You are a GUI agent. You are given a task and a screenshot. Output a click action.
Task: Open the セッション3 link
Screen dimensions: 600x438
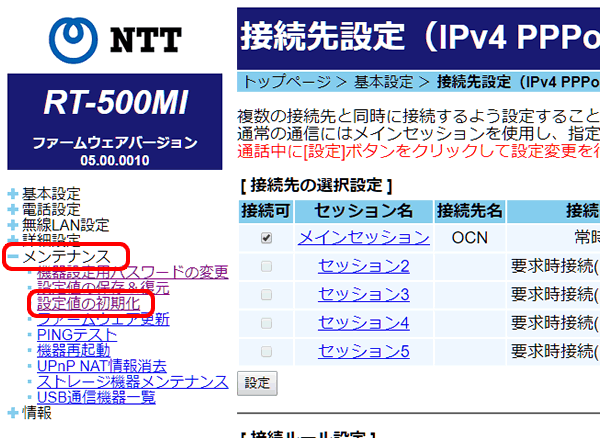[x=363, y=294]
